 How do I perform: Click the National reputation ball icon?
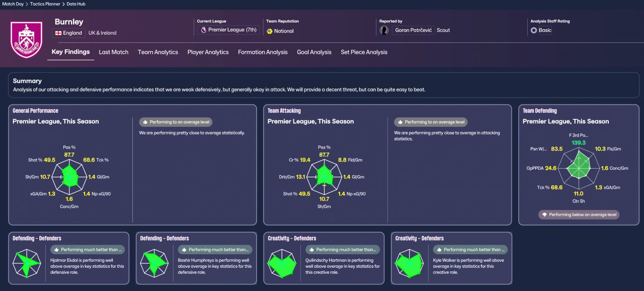pos(270,31)
